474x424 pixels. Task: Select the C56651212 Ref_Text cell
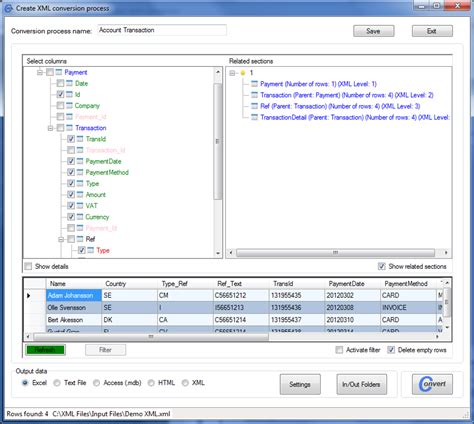pyautogui.click(x=241, y=296)
